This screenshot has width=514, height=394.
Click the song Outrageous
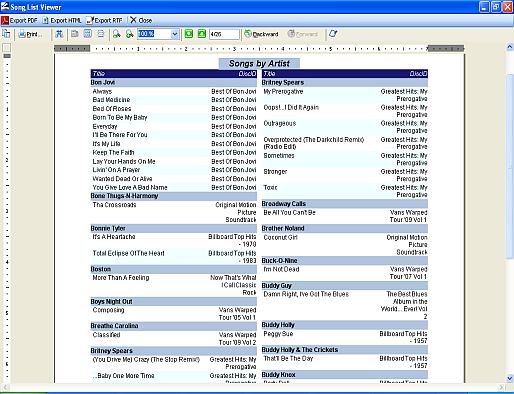[x=280, y=123]
